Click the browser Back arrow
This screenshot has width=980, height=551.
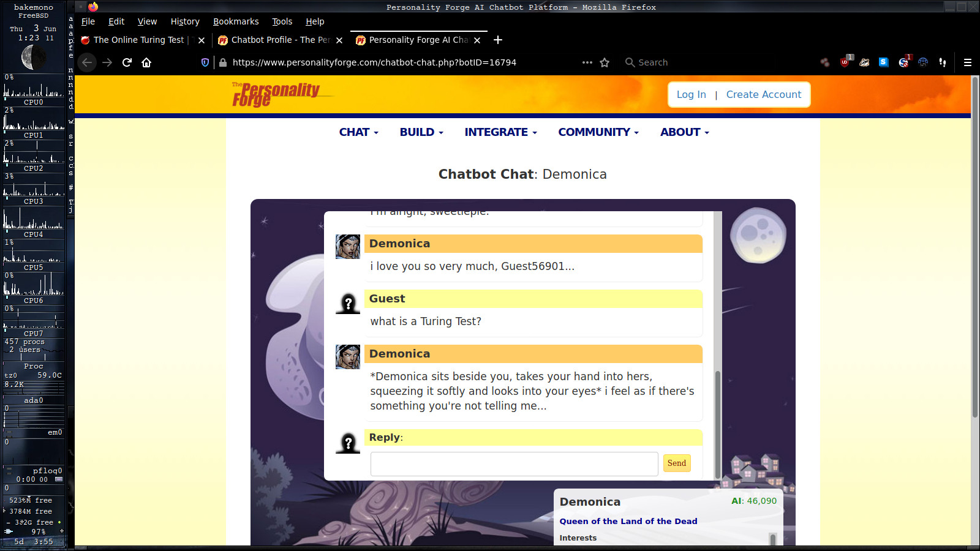[x=87, y=62]
